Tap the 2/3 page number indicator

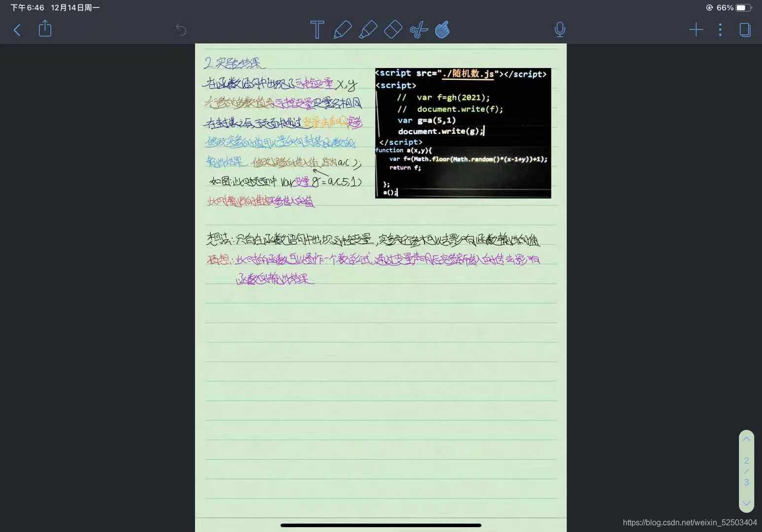coord(746,471)
